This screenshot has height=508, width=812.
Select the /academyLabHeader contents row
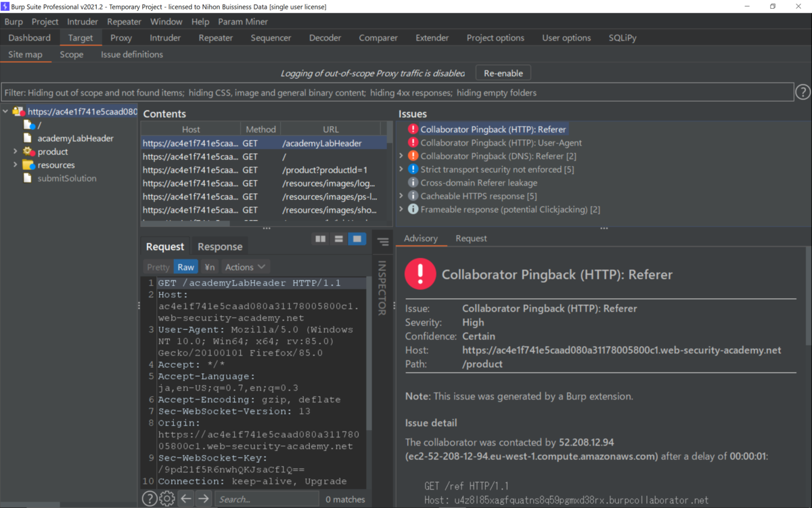pyautogui.click(x=264, y=143)
